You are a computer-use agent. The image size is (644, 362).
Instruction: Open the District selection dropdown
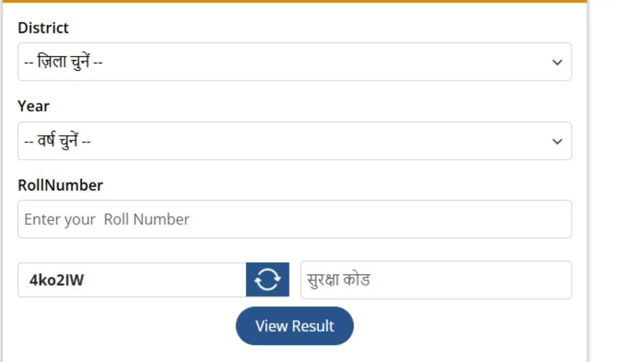[x=294, y=62]
